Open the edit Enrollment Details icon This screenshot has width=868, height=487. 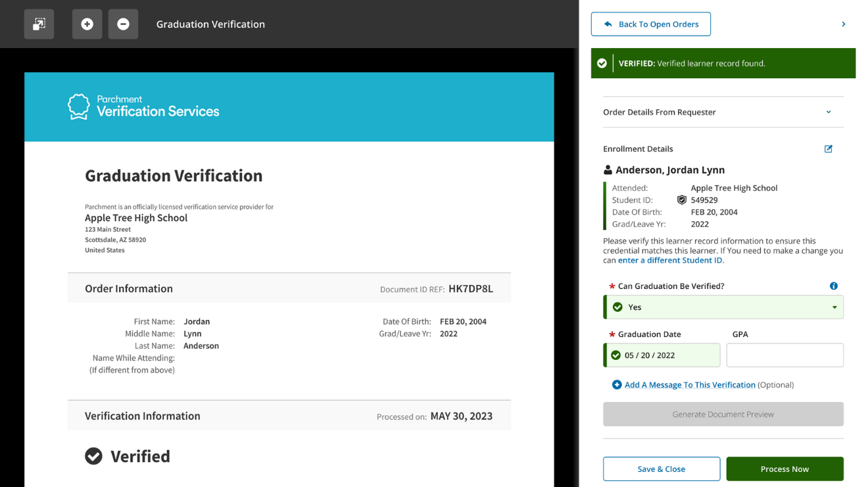pyautogui.click(x=829, y=149)
